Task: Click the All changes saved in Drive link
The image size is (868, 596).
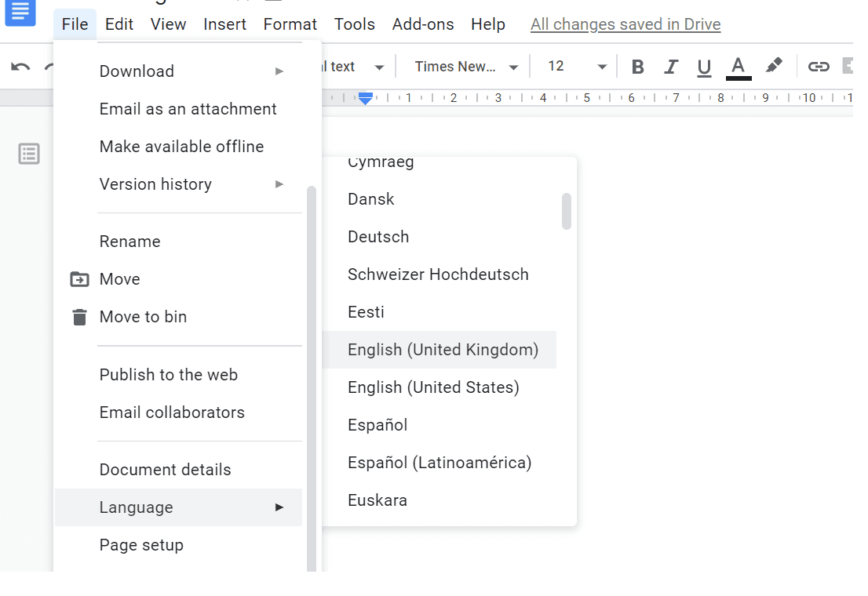Action: 625,24
